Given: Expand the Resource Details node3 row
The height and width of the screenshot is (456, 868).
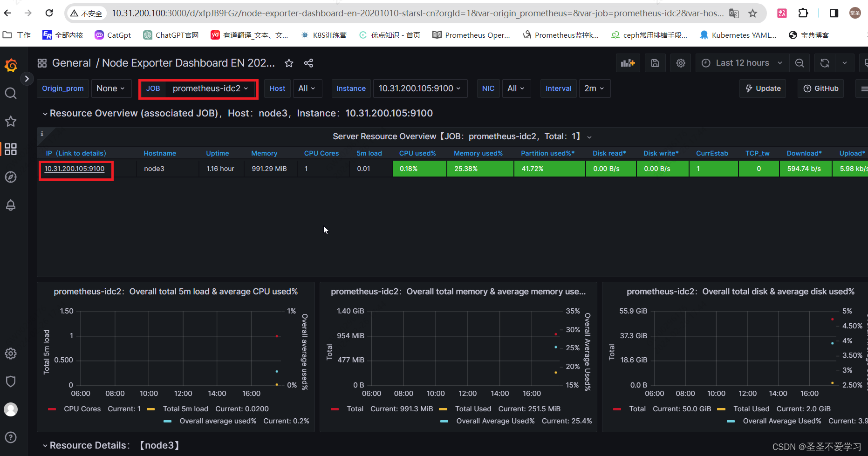Looking at the screenshot, I should (111, 445).
